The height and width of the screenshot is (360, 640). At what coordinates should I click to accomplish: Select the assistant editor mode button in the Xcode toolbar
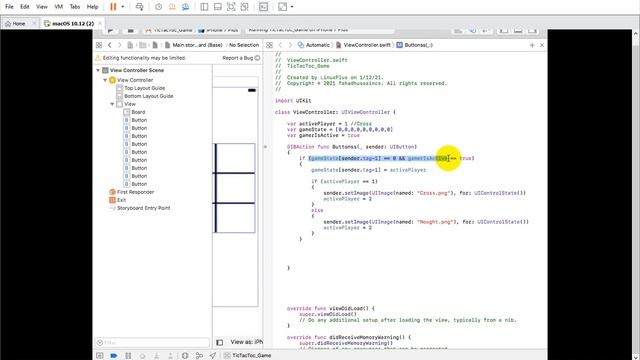(x=472, y=31)
